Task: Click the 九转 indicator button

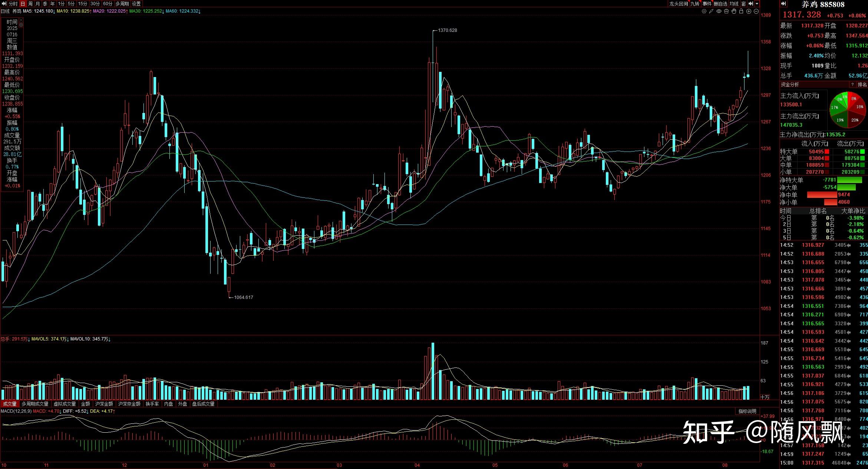Action: tap(695, 4)
